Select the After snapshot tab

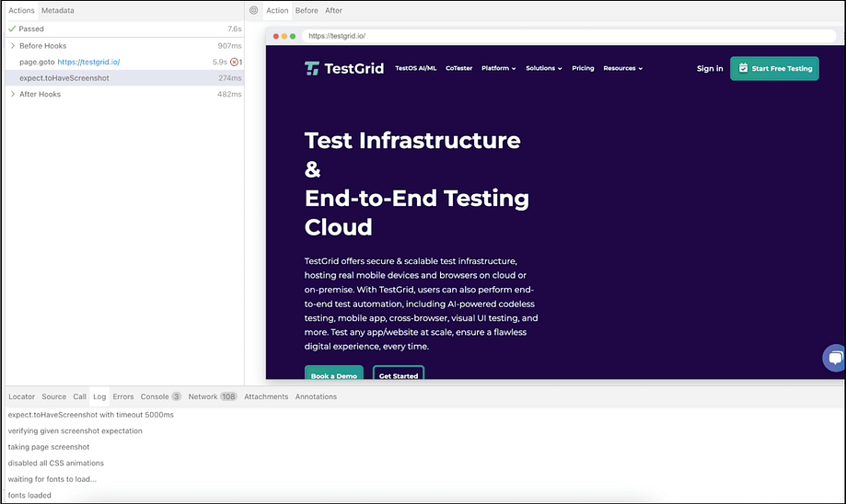333,10
